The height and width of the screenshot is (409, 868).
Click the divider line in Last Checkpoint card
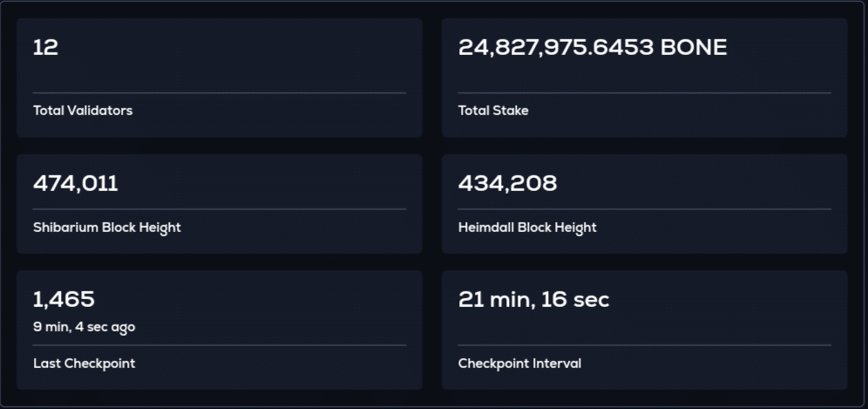click(220, 344)
